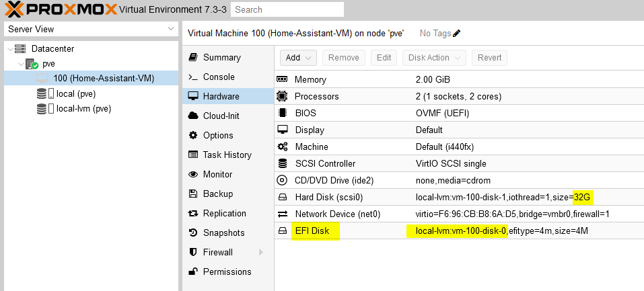Open the Disk Action dropdown
The height and width of the screenshot is (291, 644).
(x=434, y=58)
